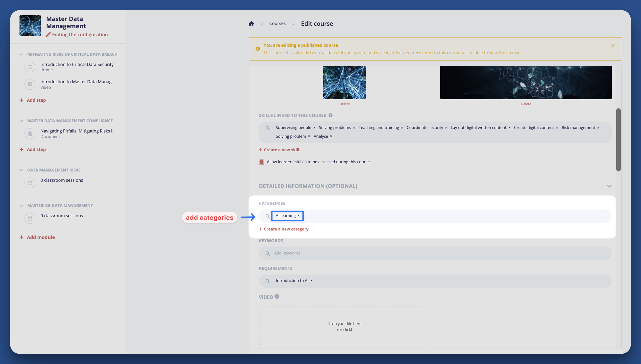Viewport: 641px width, 364px height.
Task: Click the info icon next to Skills Linked
Action: 330,115
